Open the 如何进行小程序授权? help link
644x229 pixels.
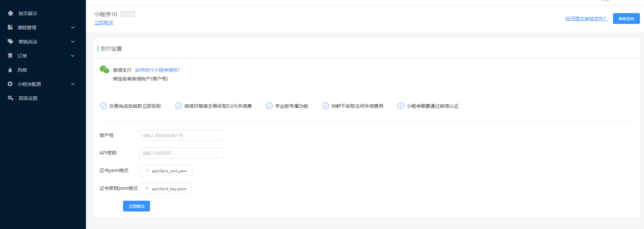[157, 70]
